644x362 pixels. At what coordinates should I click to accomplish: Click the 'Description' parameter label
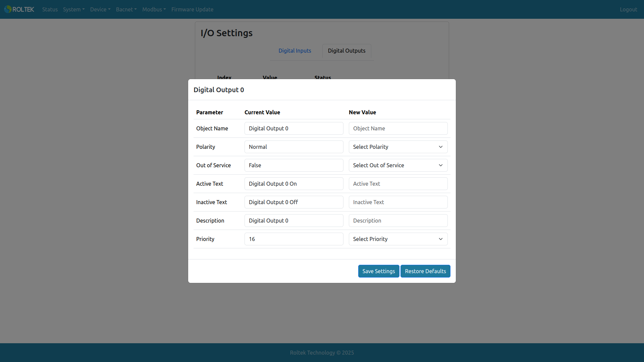pos(210,221)
